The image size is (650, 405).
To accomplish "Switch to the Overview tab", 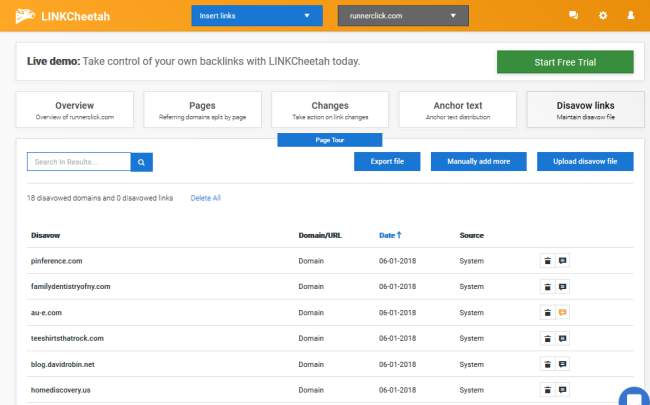I will pos(75,110).
